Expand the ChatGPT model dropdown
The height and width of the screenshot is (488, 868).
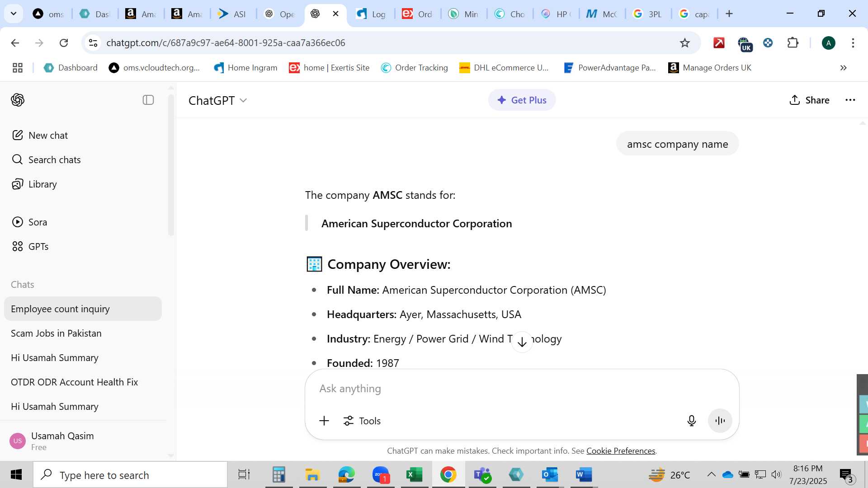pyautogui.click(x=217, y=100)
